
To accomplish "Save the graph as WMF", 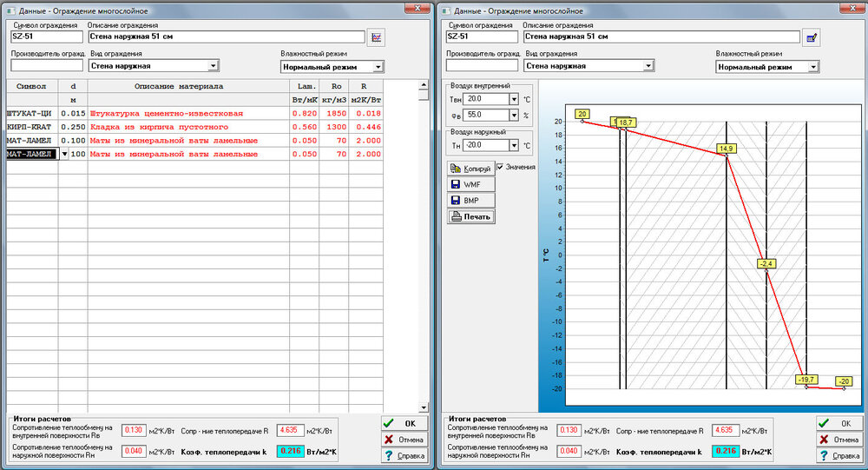I will (x=470, y=184).
